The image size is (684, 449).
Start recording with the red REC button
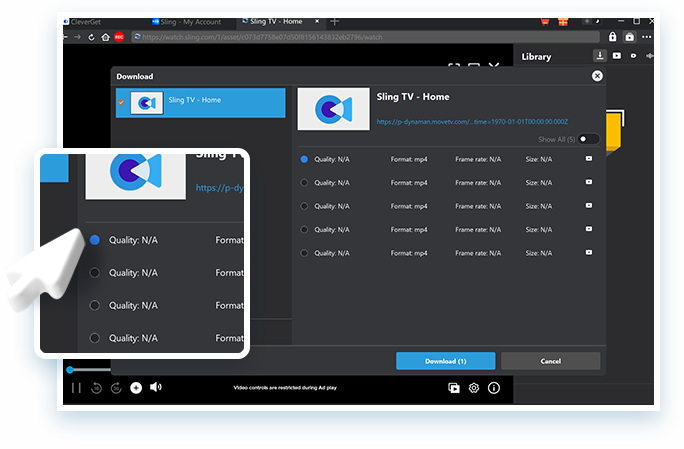pos(119,37)
